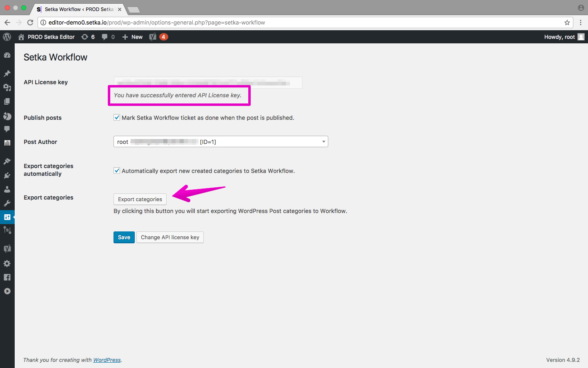The height and width of the screenshot is (368, 588).
Task: Open the Plugins plug icon in the sidebar
Action: (7, 175)
